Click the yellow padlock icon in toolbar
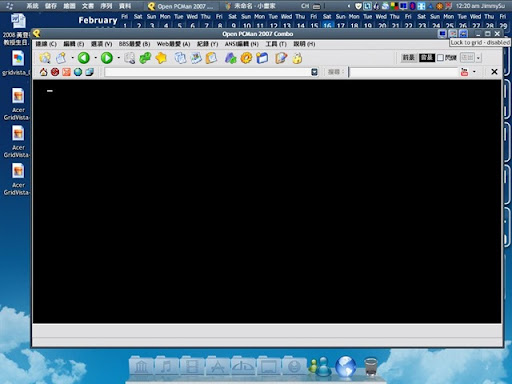Viewport: 512px width, 384px height. pyautogui.click(x=297, y=58)
